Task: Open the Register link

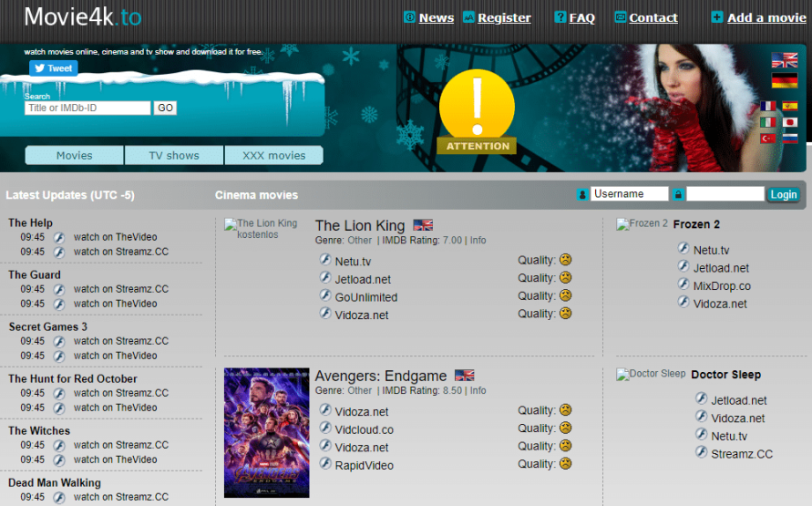Action: coord(504,17)
